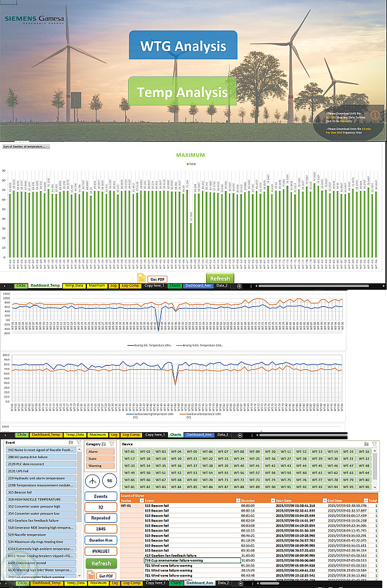Open Charts tab below the line charts
The height and width of the screenshot is (588, 387).
pyautogui.click(x=176, y=435)
